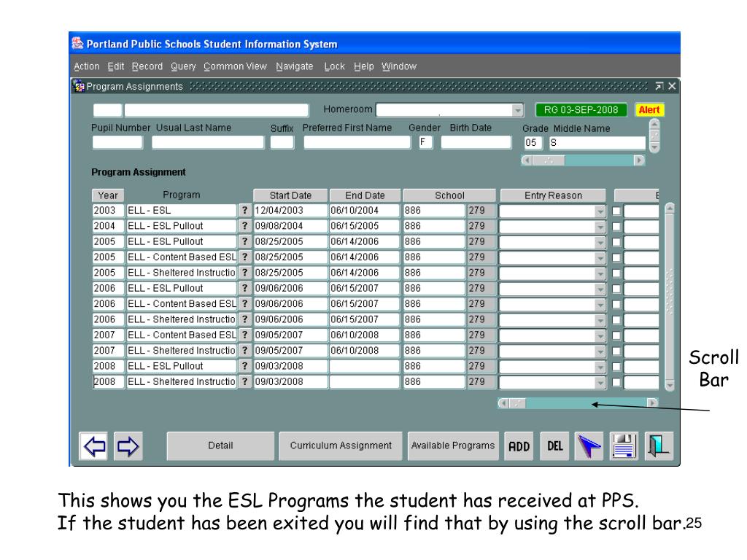Tick checkbox for 2005 Content Based ESL row

616,257
